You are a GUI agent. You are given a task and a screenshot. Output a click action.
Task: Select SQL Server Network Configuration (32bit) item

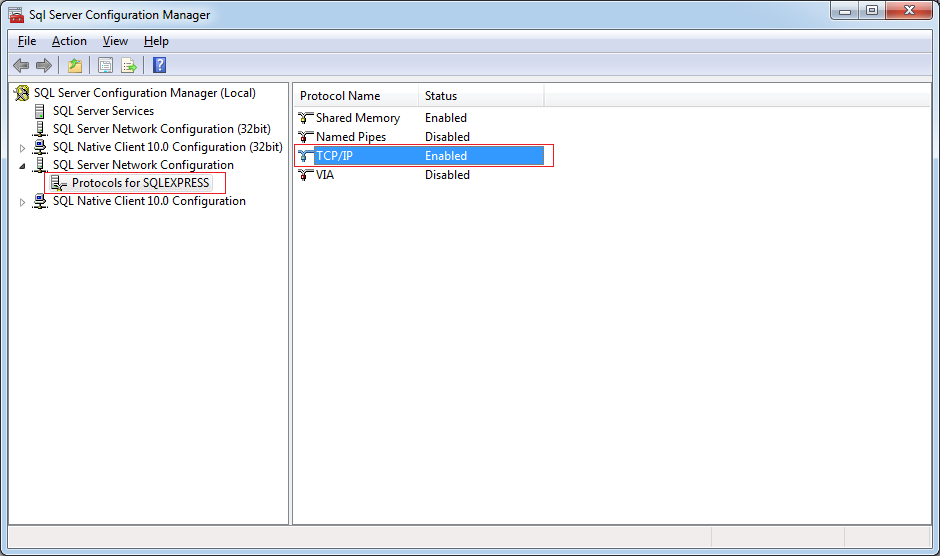click(161, 129)
